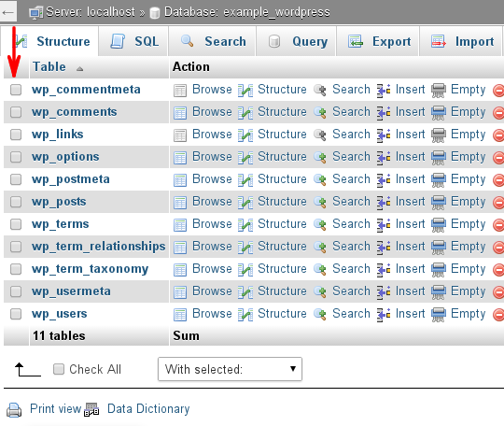
Task: Click the Search text link for wp_postmeta
Action: click(351, 178)
